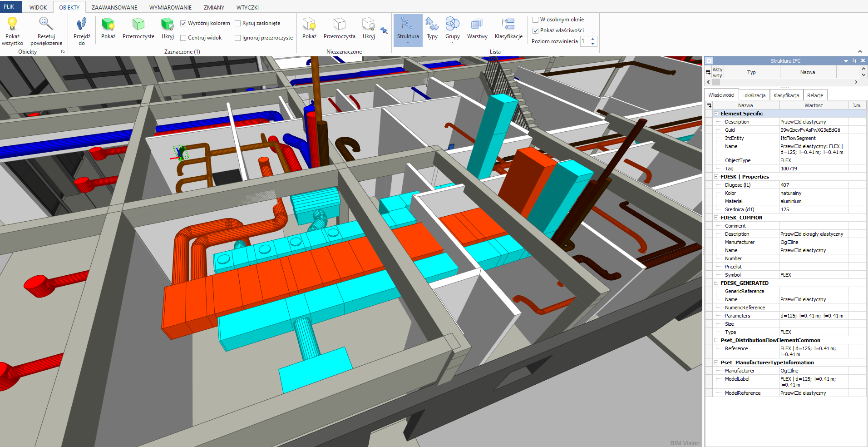This screenshot has width=868, height=447.
Task: Switch to the WYMIAROWANIE ribbon tab
Action: (170, 7)
